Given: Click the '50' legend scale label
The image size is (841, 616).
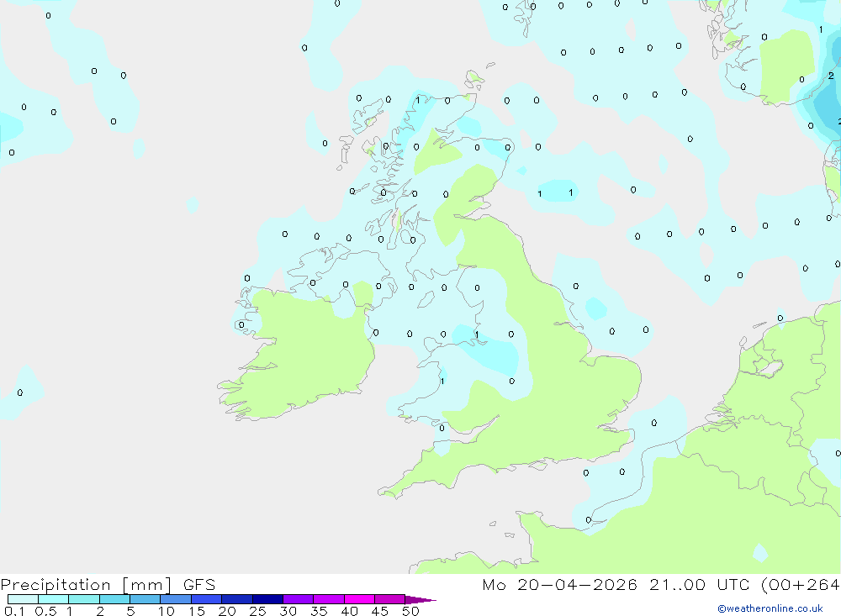Looking at the screenshot, I should tap(411, 611).
